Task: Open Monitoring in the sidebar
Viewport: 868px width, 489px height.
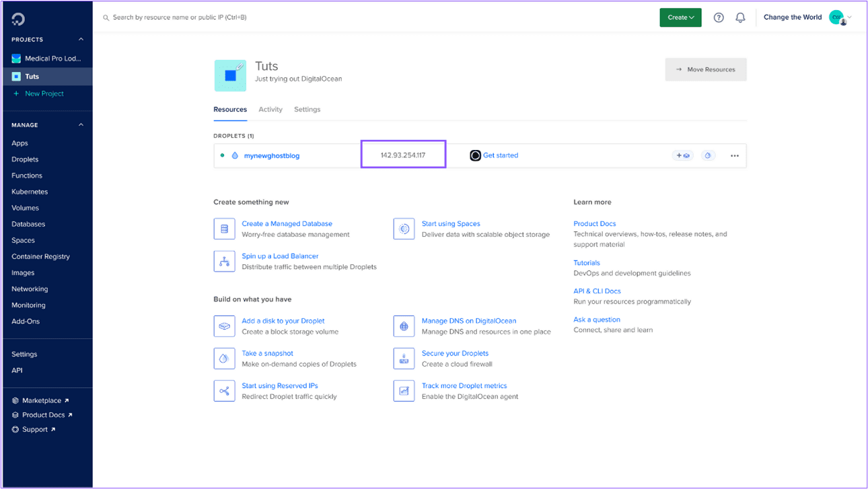Action: 28,305
